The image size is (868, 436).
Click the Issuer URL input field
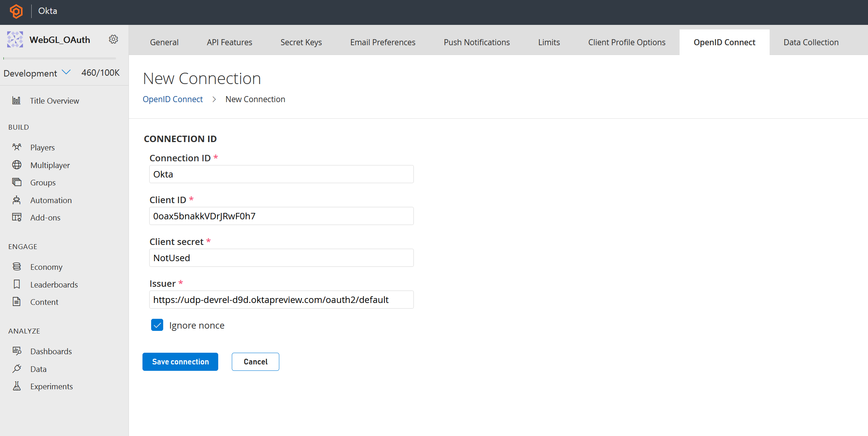tap(281, 300)
